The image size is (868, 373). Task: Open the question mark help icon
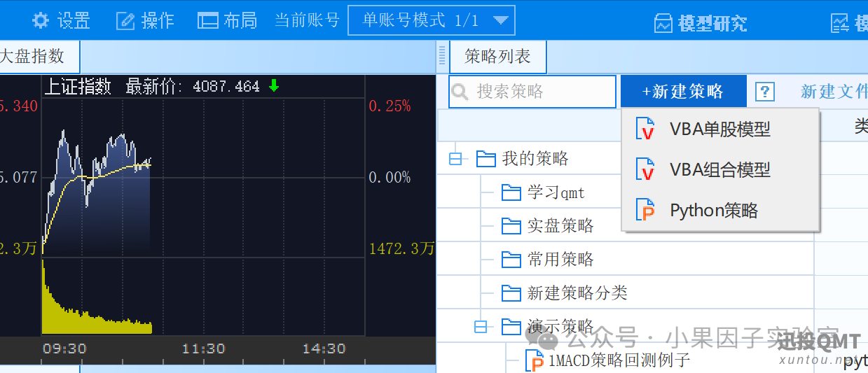coord(765,92)
